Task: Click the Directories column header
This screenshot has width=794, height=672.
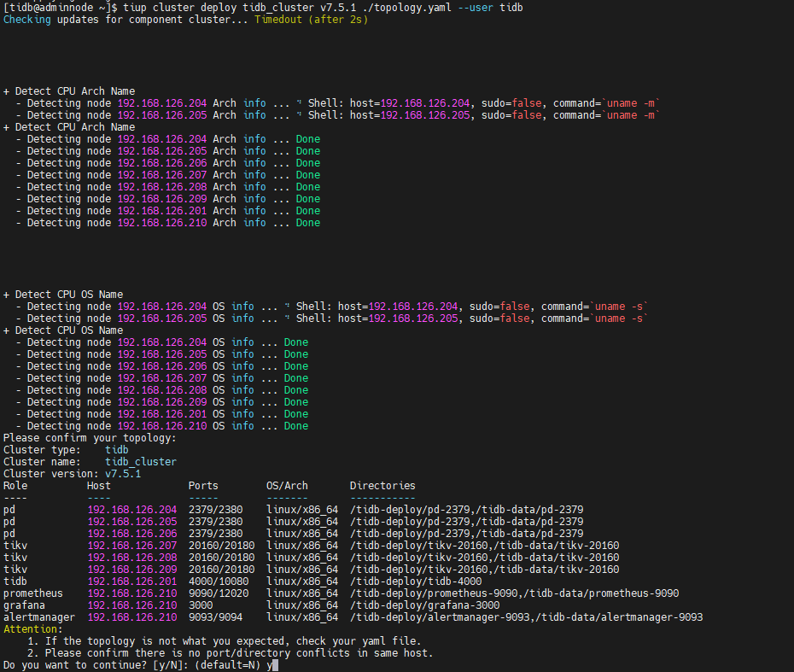Action: [x=382, y=486]
